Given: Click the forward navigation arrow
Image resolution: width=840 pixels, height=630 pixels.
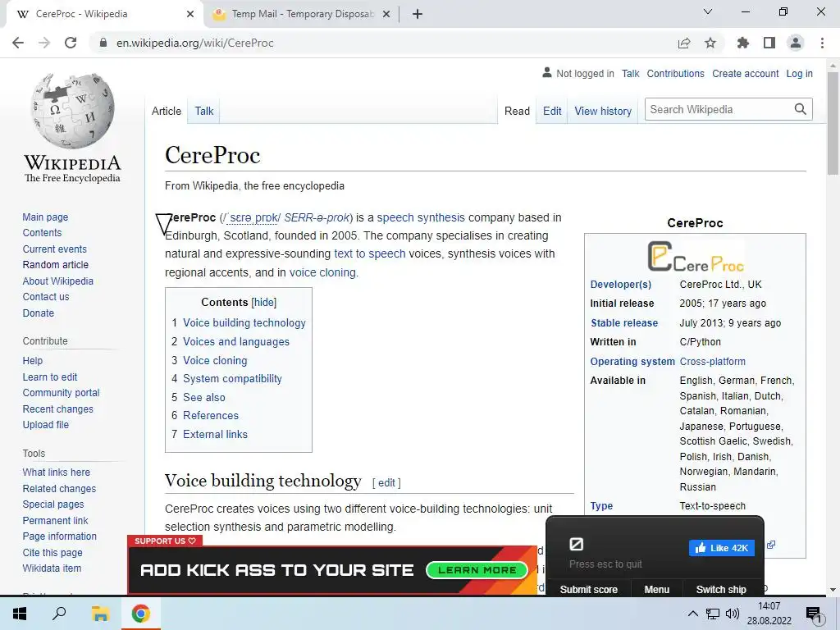Looking at the screenshot, I should point(44,43).
